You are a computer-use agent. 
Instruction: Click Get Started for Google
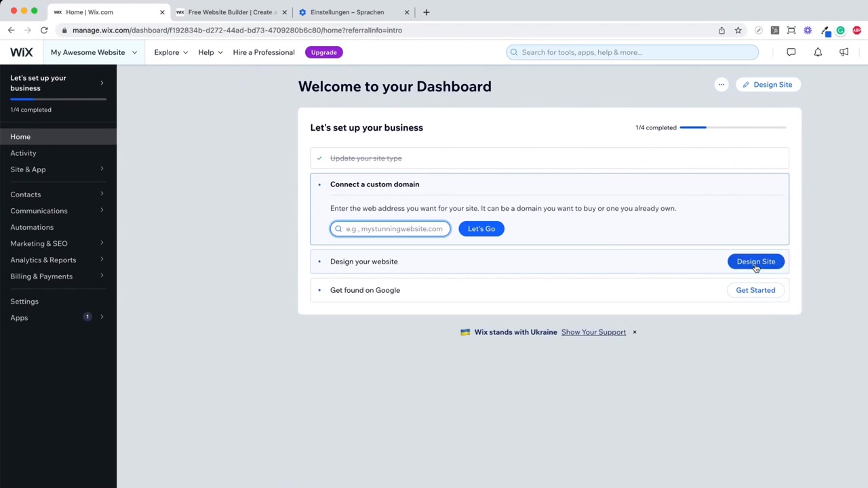755,290
